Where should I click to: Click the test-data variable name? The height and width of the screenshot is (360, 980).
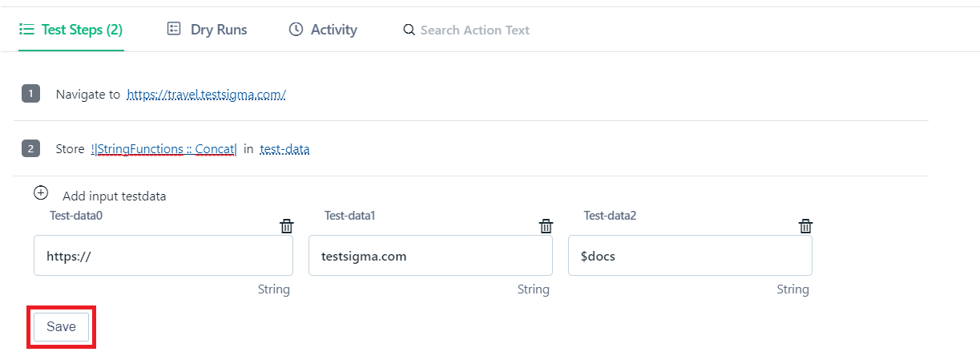point(284,148)
